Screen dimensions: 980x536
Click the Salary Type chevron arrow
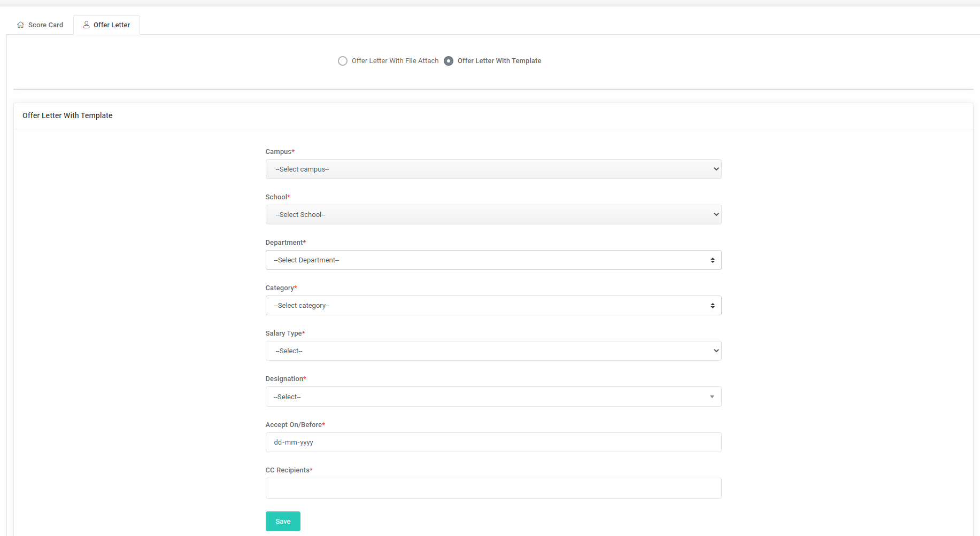[x=716, y=351]
